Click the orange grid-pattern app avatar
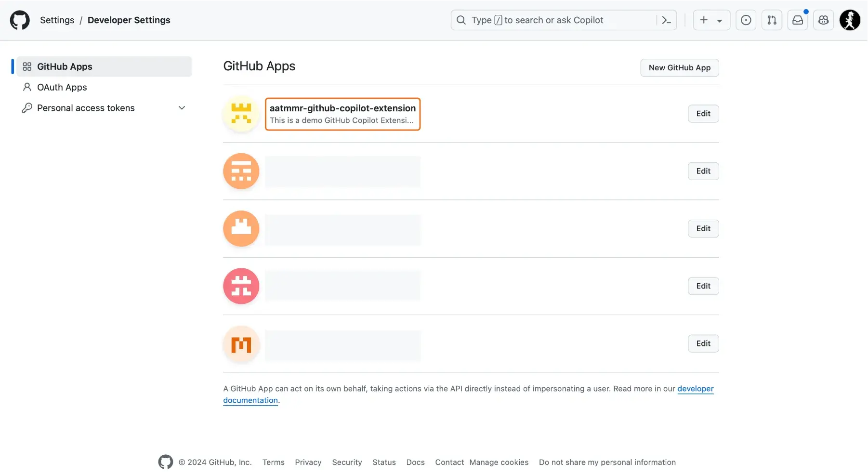The height and width of the screenshot is (474, 868). 241,171
